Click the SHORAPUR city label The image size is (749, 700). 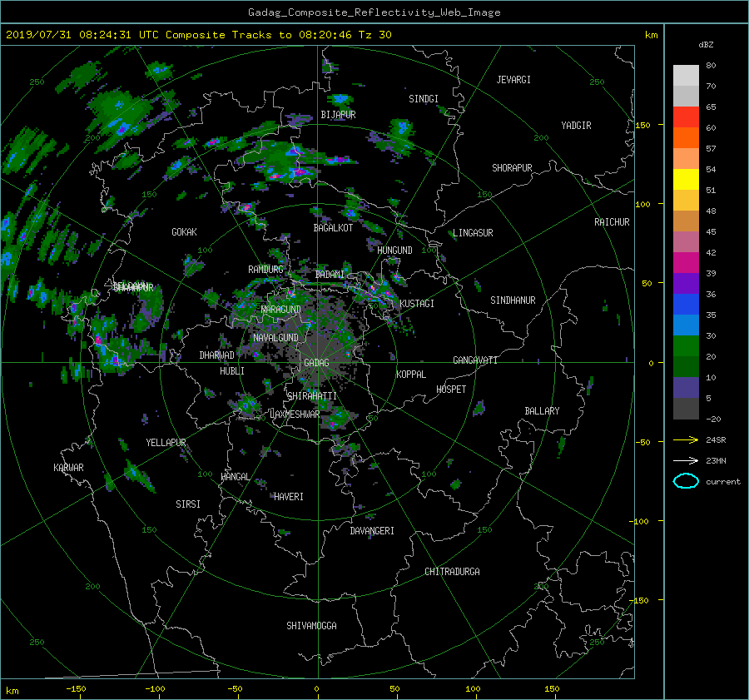pos(512,168)
